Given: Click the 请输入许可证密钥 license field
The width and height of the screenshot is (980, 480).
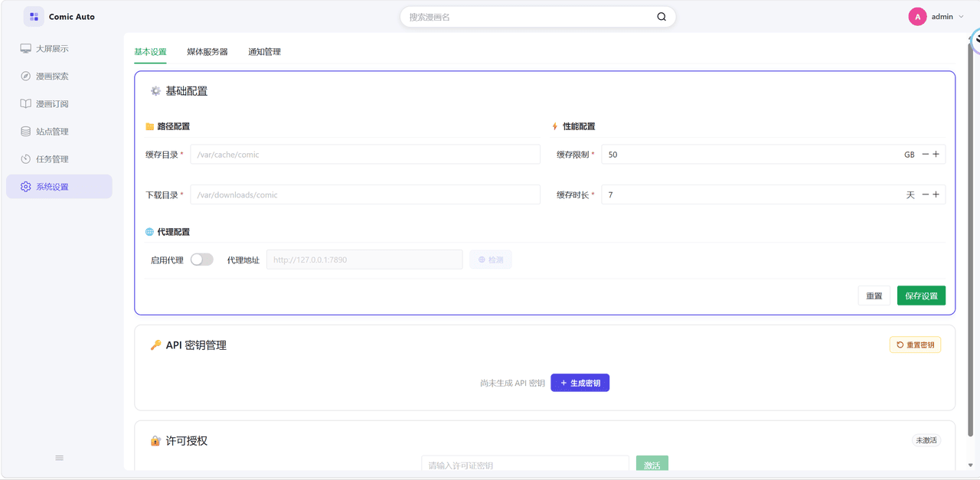Looking at the screenshot, I should tap(525, 465).
